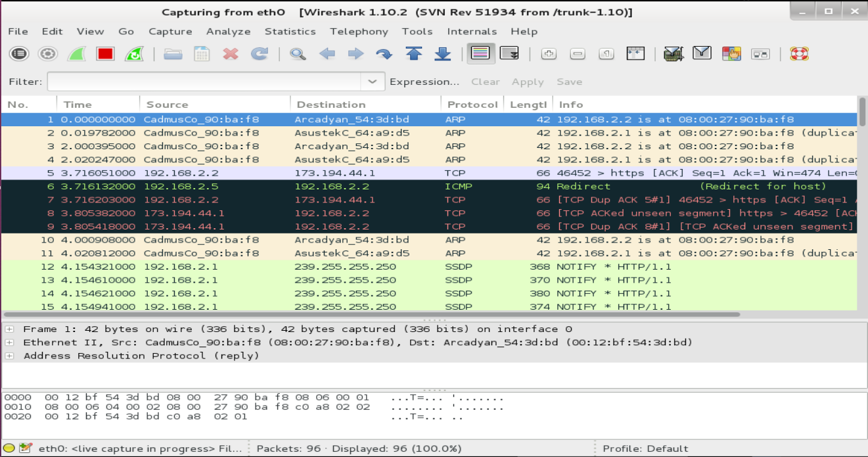Open the View menu

click(90, 32)
